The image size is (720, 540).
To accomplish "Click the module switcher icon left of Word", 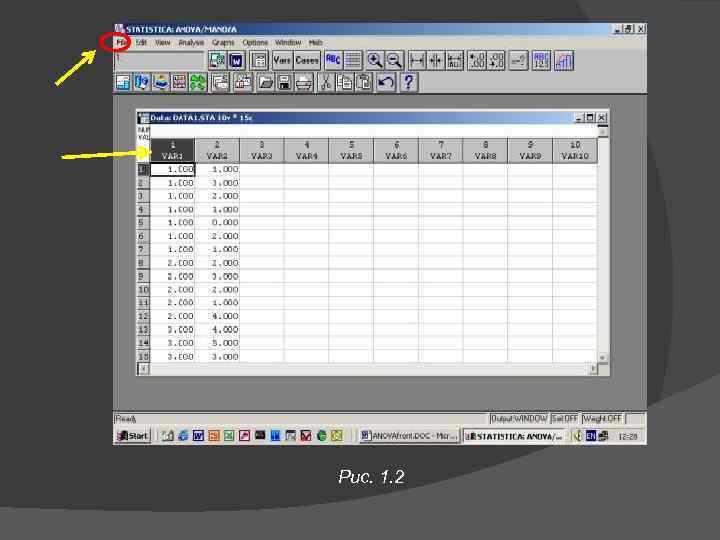I will tap(217, 61).
